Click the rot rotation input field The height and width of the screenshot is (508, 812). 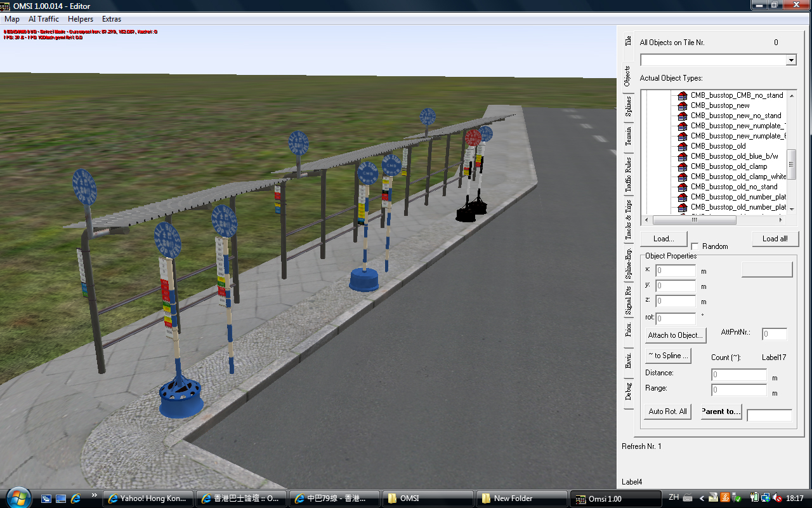[x=676, y=319]
